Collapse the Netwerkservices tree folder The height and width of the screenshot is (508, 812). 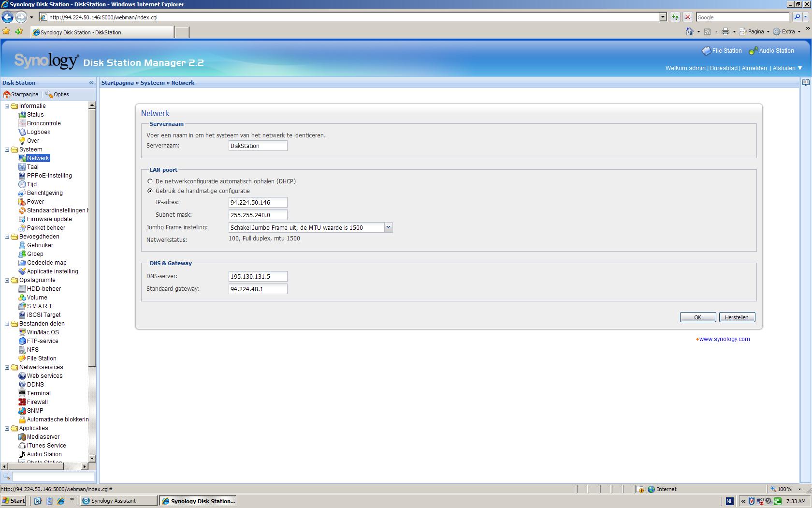click(x=7, y=367)
